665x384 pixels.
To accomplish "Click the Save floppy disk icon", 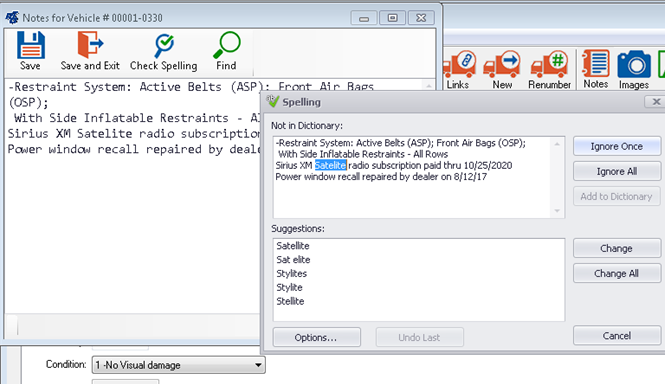I will coord(31,45).
